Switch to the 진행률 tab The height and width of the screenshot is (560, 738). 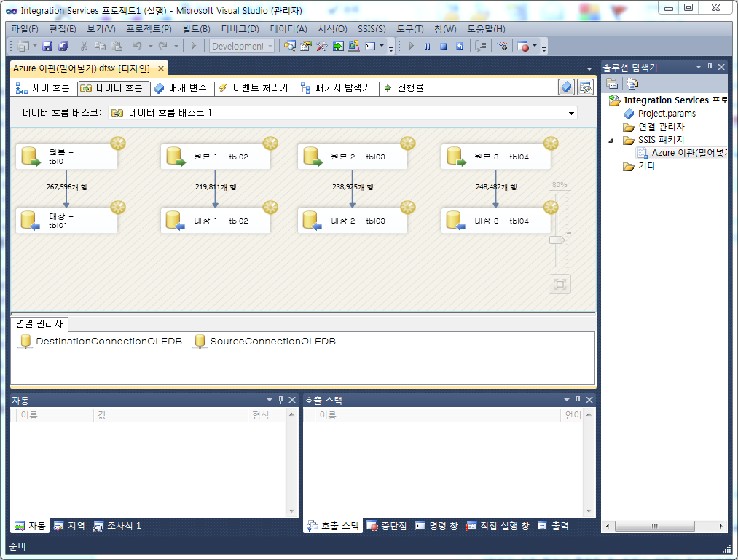pyautogui.click(x=404, y=88)
